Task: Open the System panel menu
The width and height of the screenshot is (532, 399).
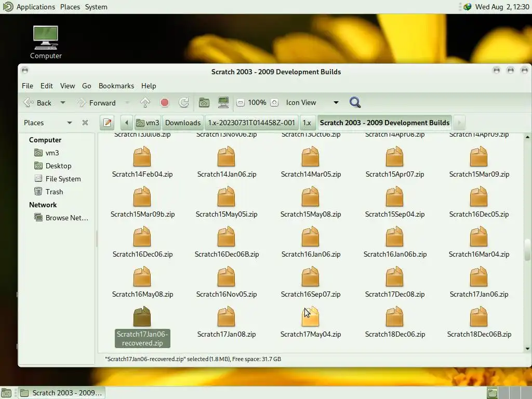Action: [x=96, y=7]
